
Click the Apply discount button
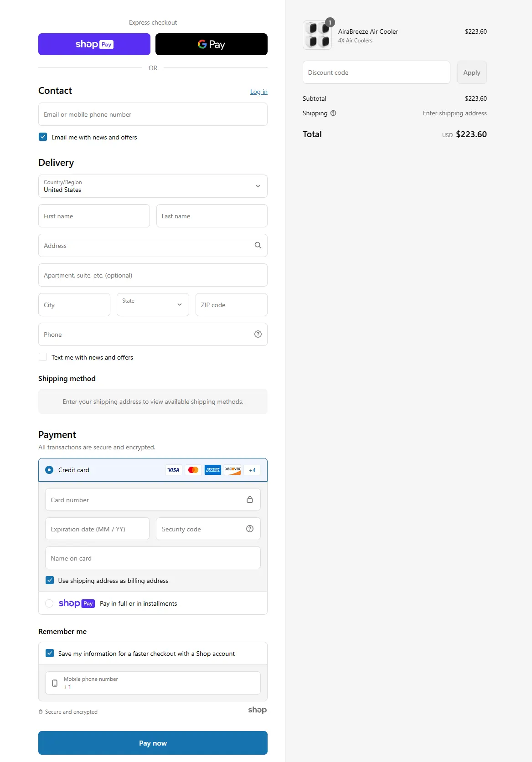472,72
